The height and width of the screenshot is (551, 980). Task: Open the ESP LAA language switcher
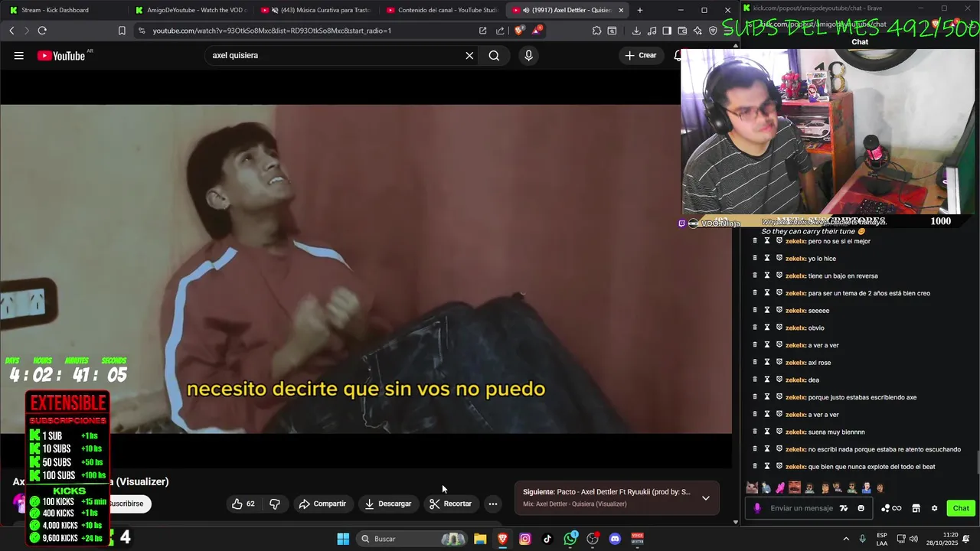coord(882,539)
